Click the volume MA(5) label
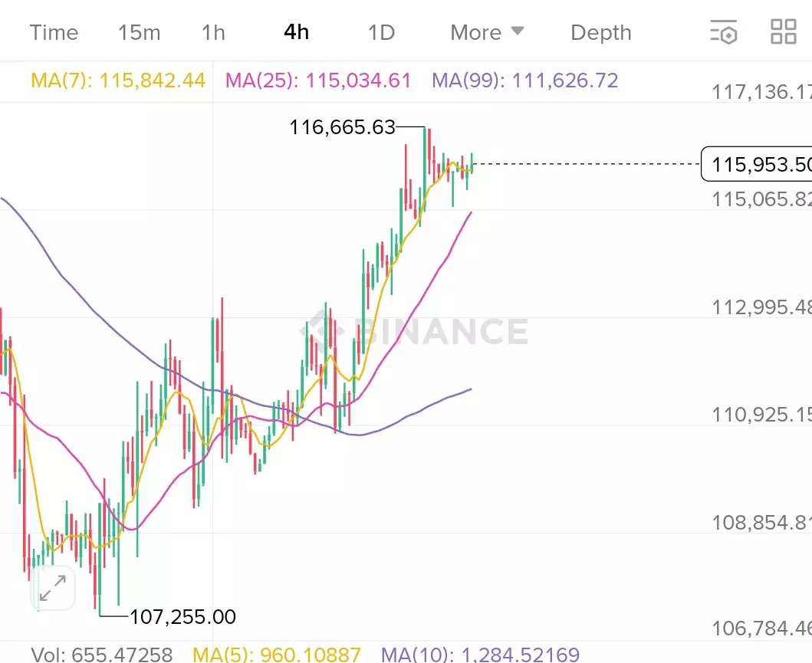 pyautogui.click(x=276, y=655)
